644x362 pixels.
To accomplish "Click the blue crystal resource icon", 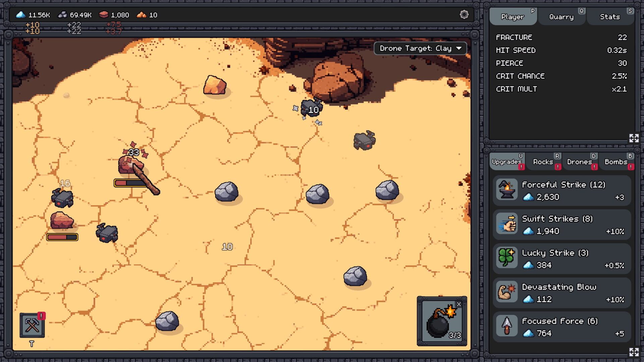I will click(20, 15).
